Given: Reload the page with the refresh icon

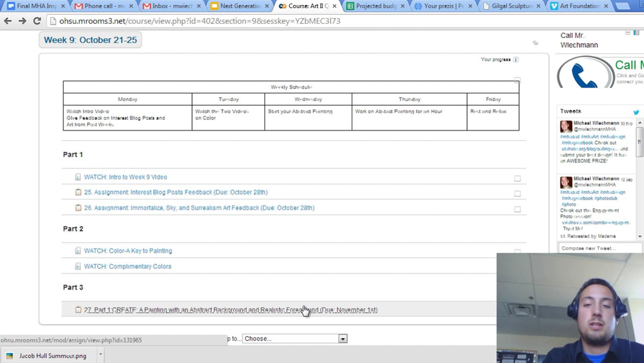Looking at the screenshot, I should coord(37,21).
